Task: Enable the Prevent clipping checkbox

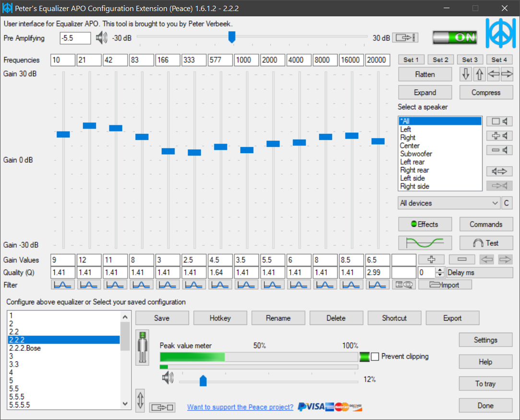Action: (x=375, y=357)
